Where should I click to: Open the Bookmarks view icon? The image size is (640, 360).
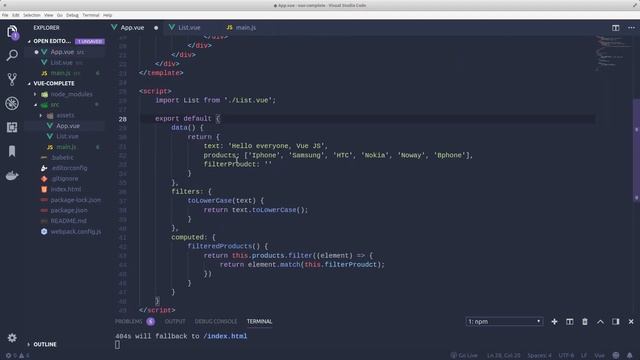pos(12,151)
